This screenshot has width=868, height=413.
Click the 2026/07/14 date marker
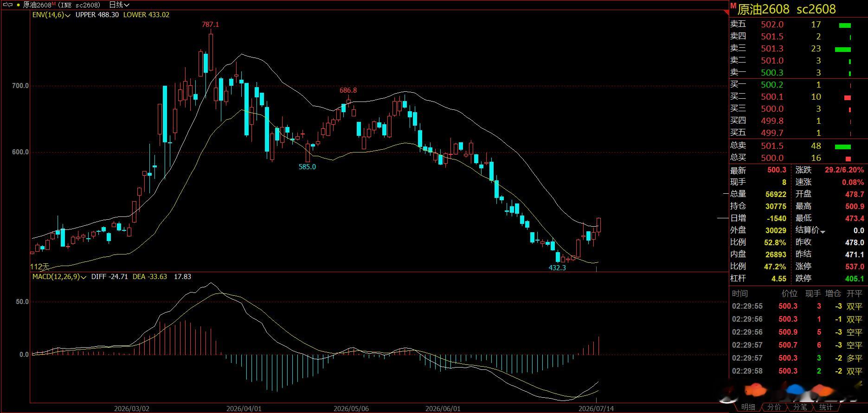click(x=596, y=408)
